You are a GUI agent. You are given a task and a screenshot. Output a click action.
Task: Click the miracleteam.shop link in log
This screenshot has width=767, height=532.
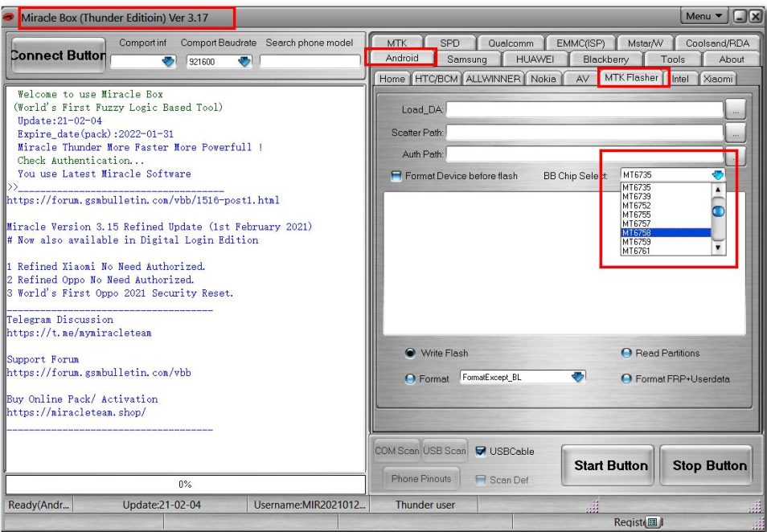pyautogui.click(x=76, y=412)
